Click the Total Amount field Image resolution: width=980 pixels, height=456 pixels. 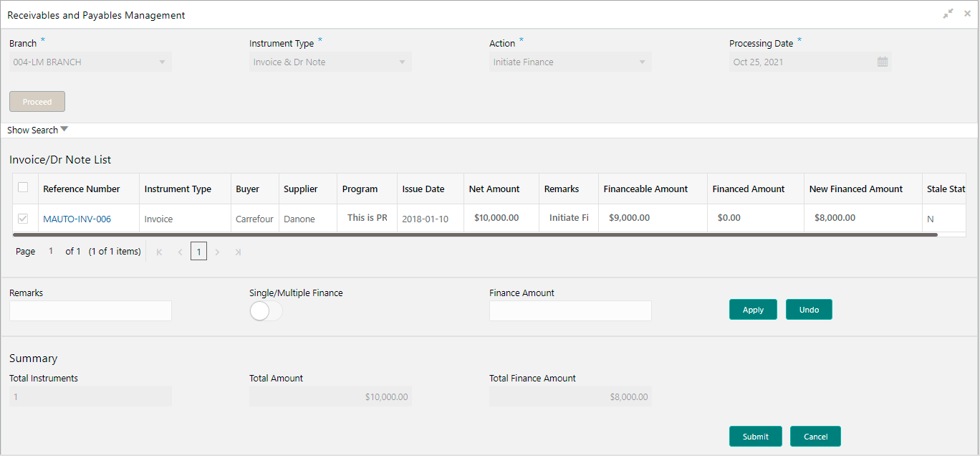click(x=330, y=396)
